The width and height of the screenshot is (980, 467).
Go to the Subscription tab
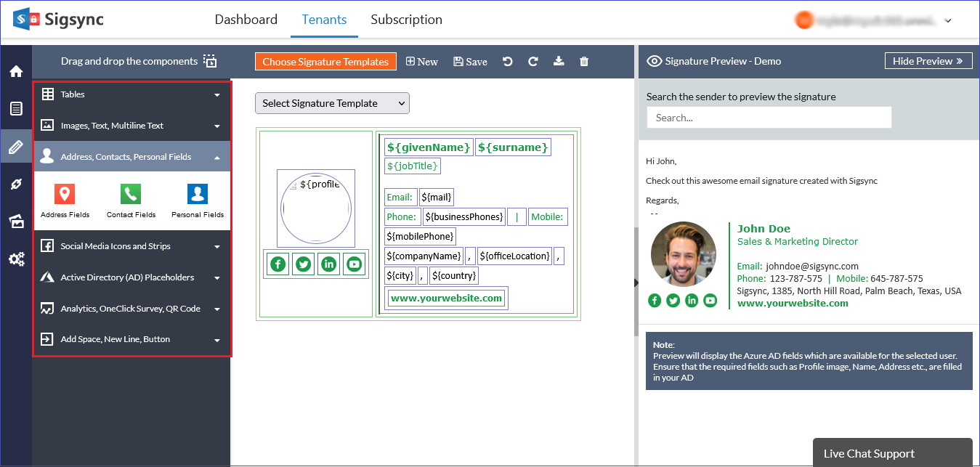[x=406, y=20]
